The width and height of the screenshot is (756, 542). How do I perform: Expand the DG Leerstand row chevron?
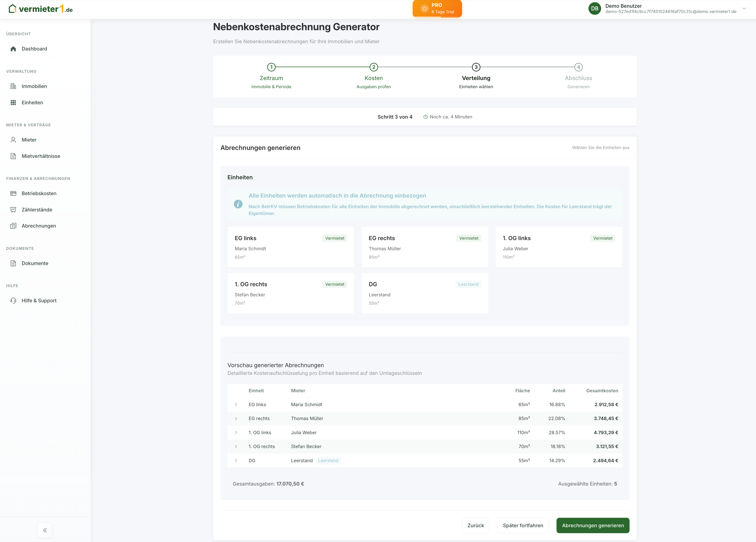click(x=236, y=460)
